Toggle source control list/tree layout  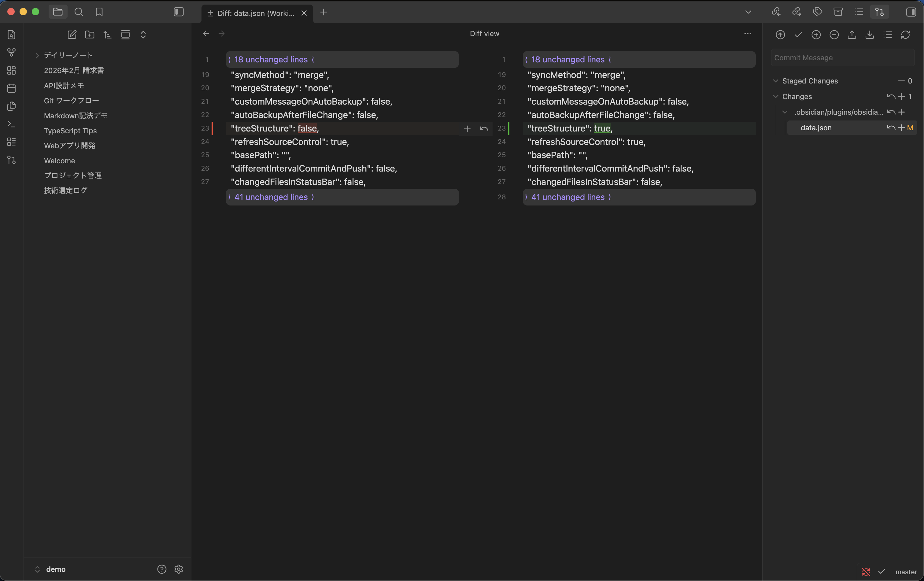pyautogui.click(x=887, y=35)
